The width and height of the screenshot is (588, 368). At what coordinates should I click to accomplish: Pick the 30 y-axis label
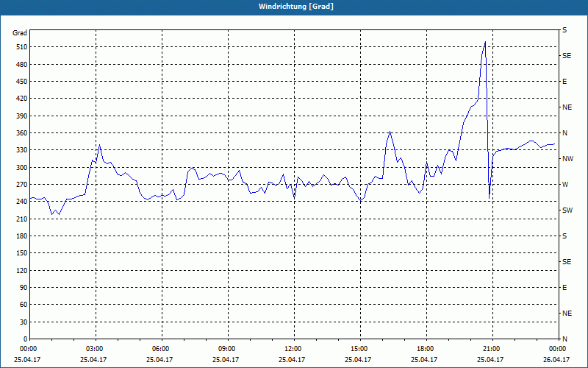[x=24, y=322]
